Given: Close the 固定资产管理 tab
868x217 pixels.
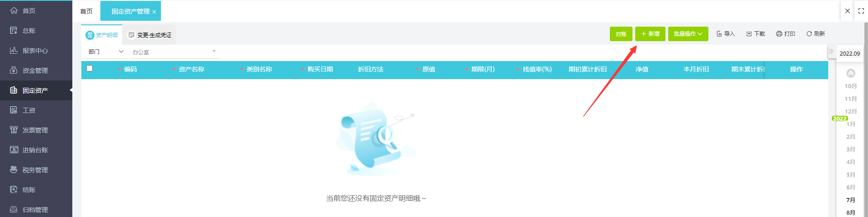Looking at the screenshot, I should pos(154,12).
